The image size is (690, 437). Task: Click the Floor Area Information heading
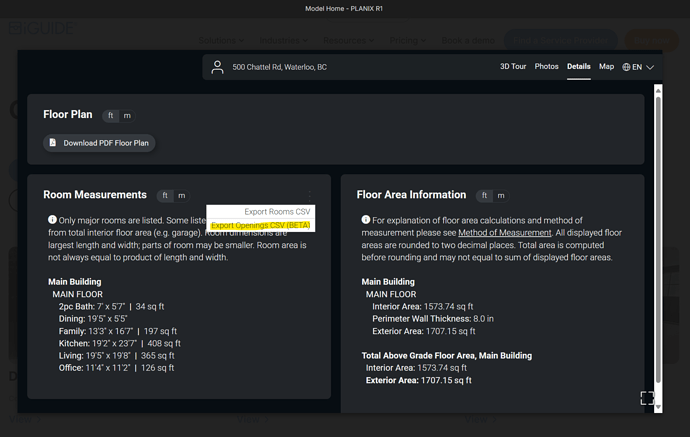411,195
